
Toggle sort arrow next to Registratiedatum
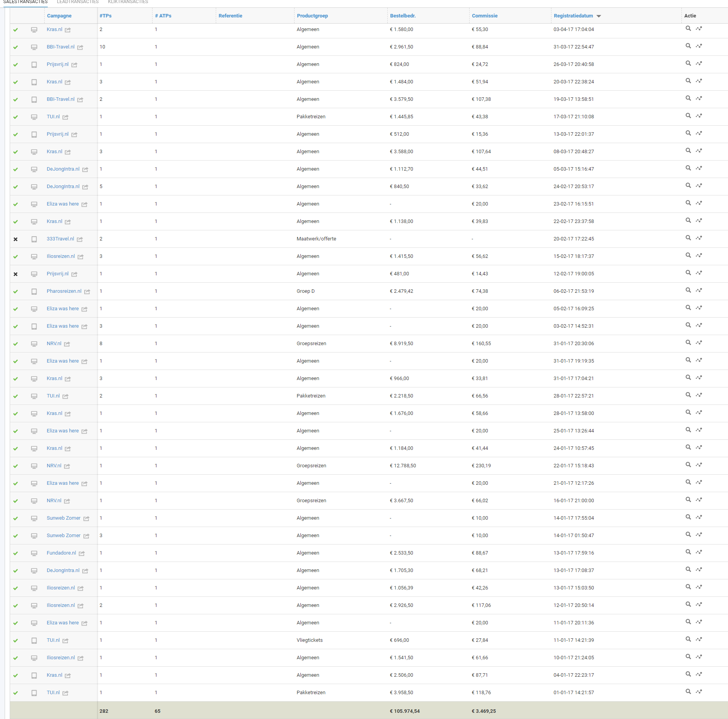(x=599, y=16)
